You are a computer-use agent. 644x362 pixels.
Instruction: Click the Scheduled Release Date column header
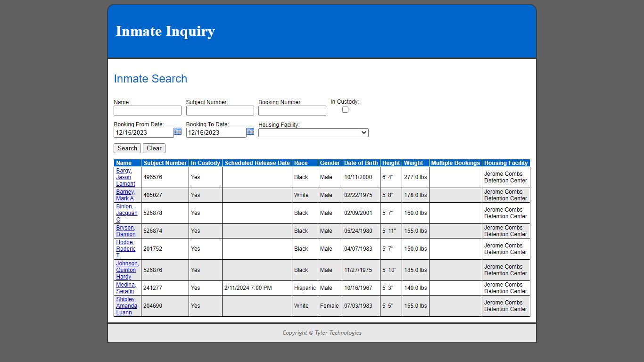click(257, 163)
